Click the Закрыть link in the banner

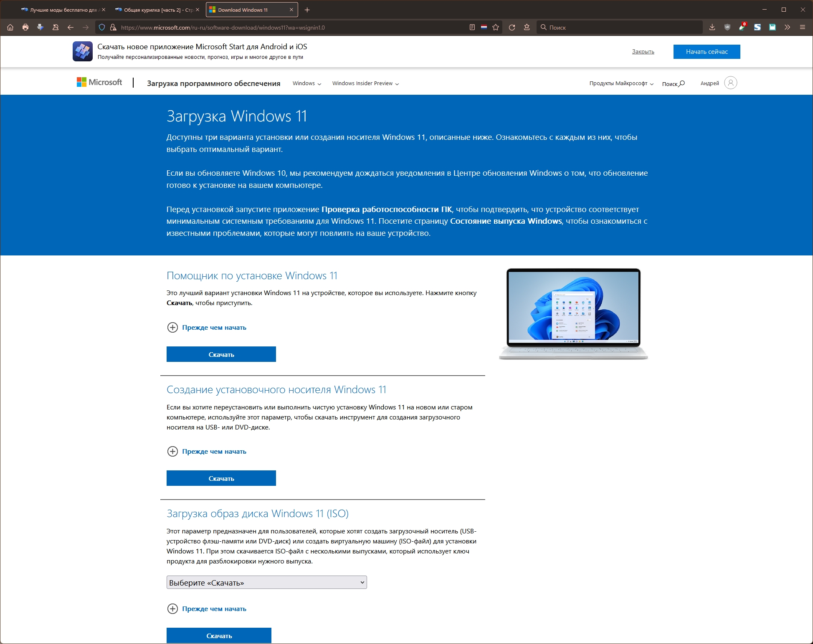click(643, 52)
